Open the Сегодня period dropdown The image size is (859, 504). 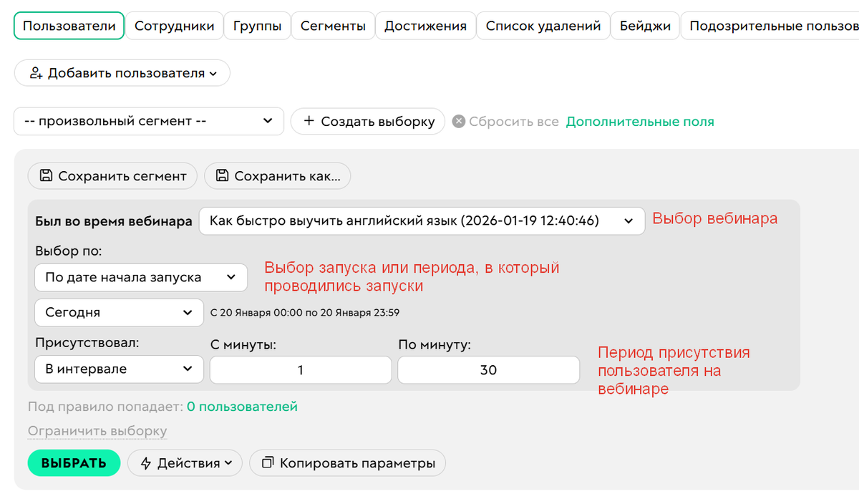[x=118, y=312]
